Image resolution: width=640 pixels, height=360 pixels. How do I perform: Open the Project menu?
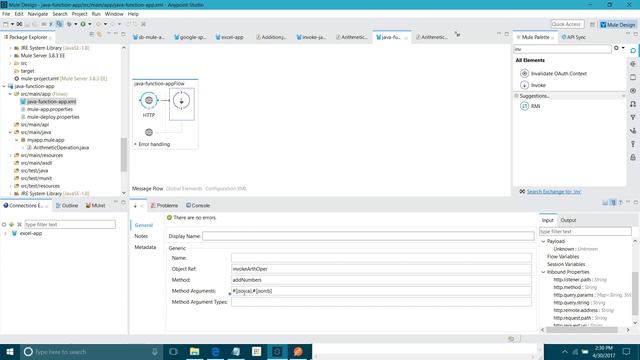click(80, 14)
